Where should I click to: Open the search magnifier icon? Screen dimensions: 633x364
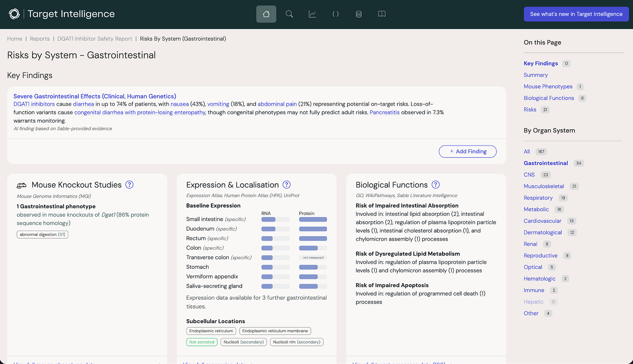(289, 14)
